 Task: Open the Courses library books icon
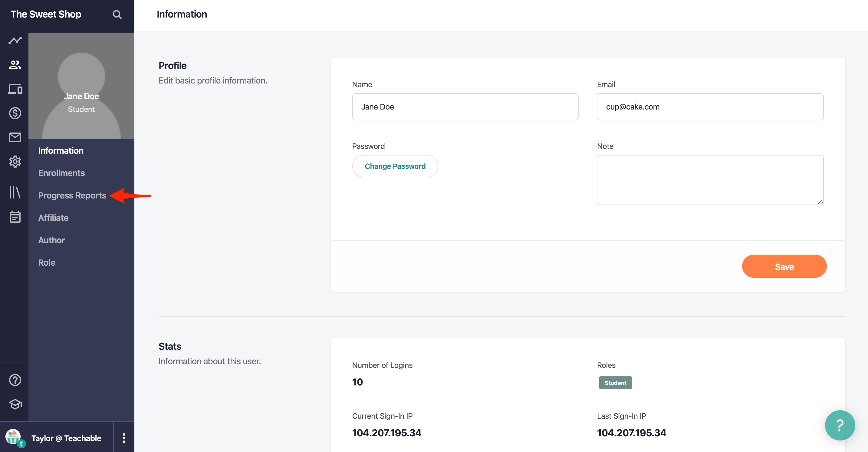click(x=15, y=193)
